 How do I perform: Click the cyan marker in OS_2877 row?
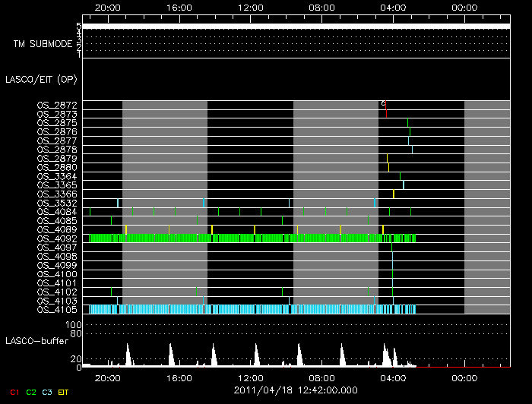coord(409,140)
